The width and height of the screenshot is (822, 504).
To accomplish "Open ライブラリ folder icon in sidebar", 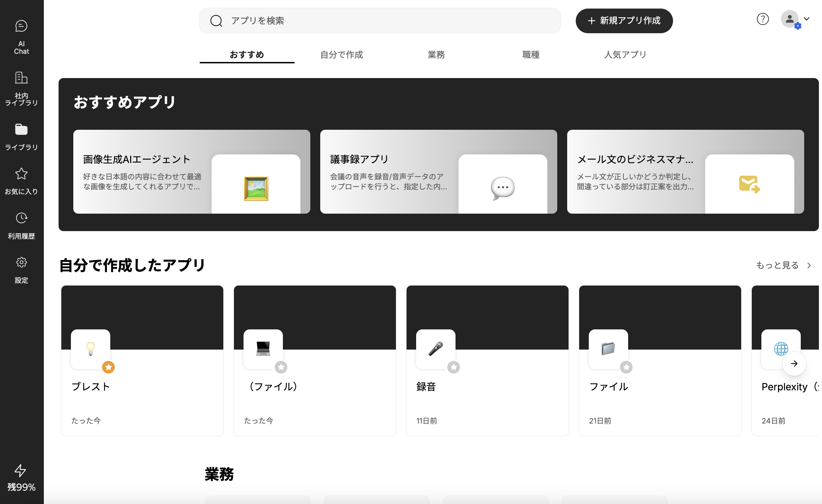I will tap(21, 130).
